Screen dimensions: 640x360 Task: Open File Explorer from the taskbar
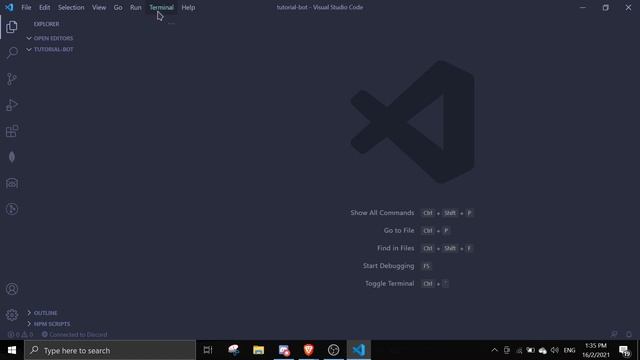click(258, 350)
